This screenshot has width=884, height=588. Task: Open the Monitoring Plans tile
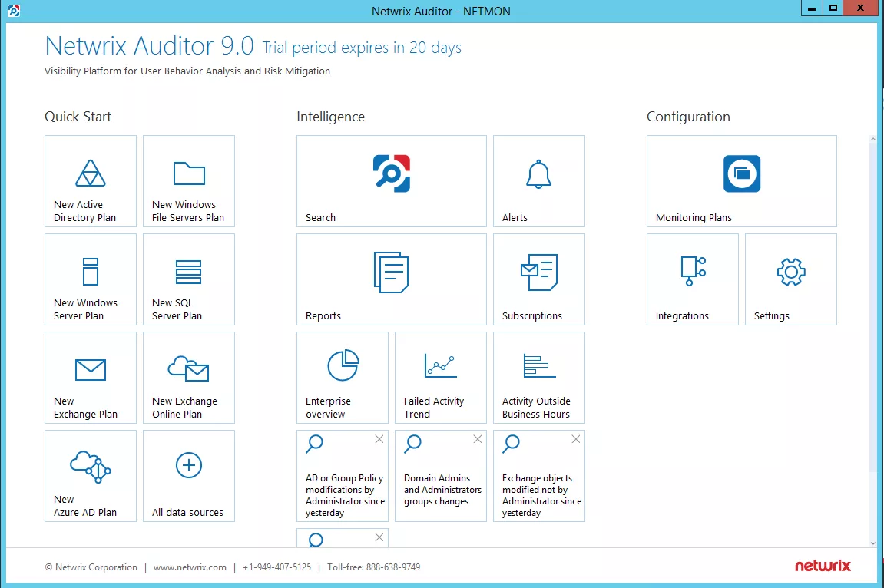click(x=741, y=181)
